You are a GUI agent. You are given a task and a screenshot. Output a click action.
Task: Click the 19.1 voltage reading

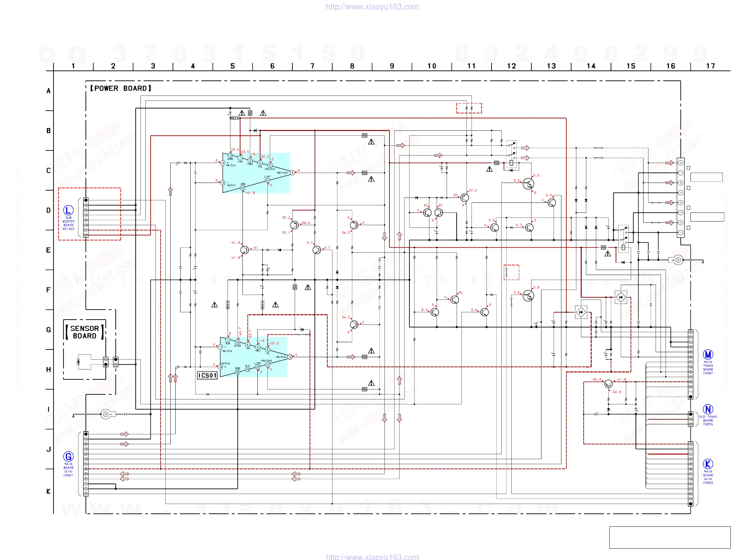pos(255,154)
